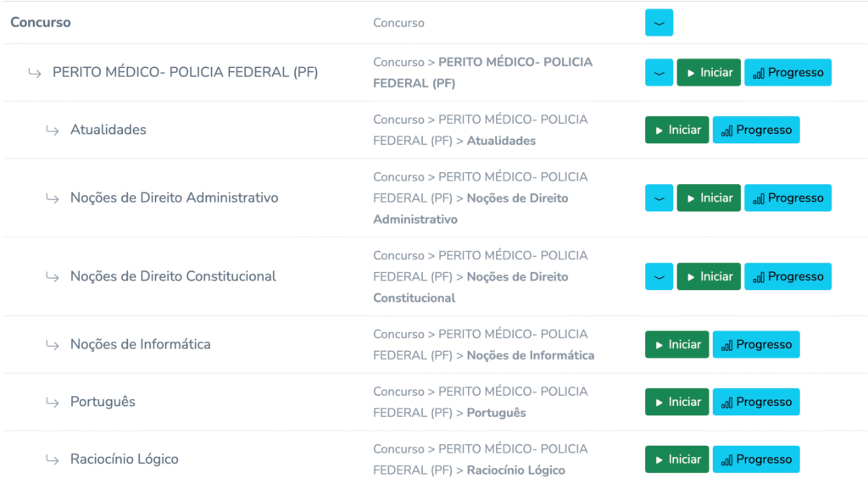Show Progresso for Raciocínio Lógico

click(x=756, y=459)
